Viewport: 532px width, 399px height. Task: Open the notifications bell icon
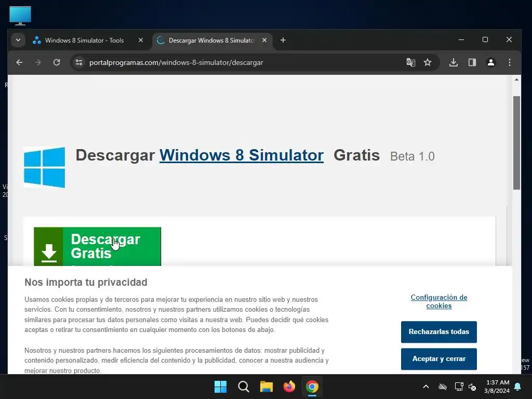click(517, 387)
